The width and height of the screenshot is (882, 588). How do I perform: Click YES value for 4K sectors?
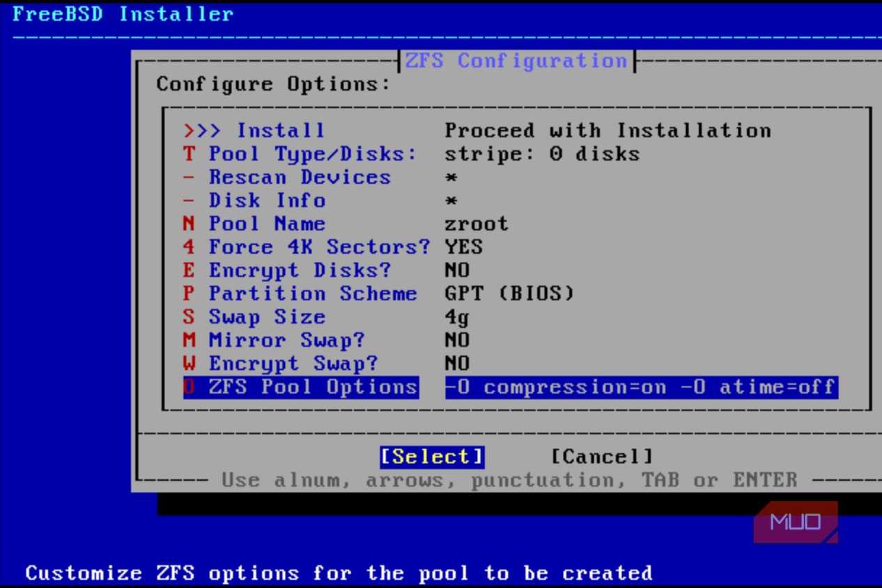click(x=463, y=247)
